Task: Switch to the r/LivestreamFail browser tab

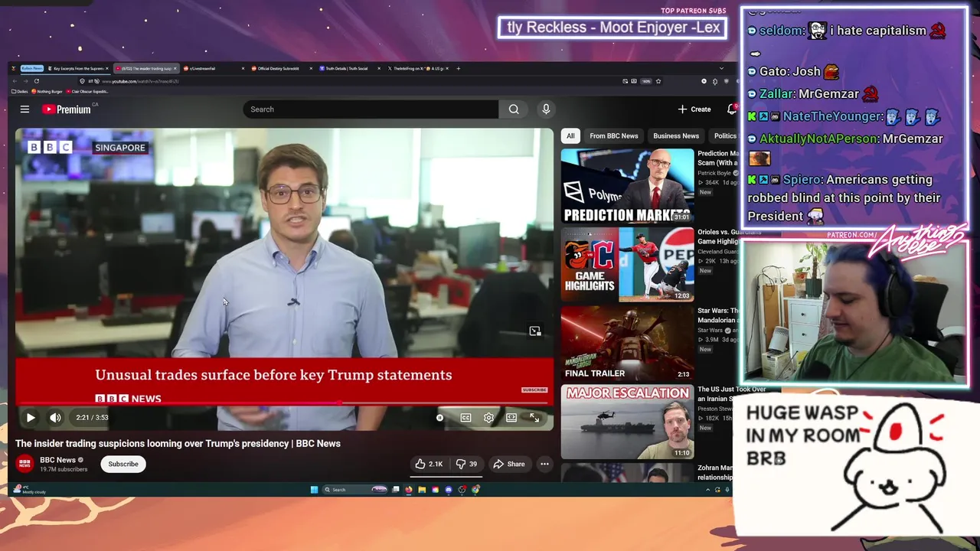Action: click(214, 68)
